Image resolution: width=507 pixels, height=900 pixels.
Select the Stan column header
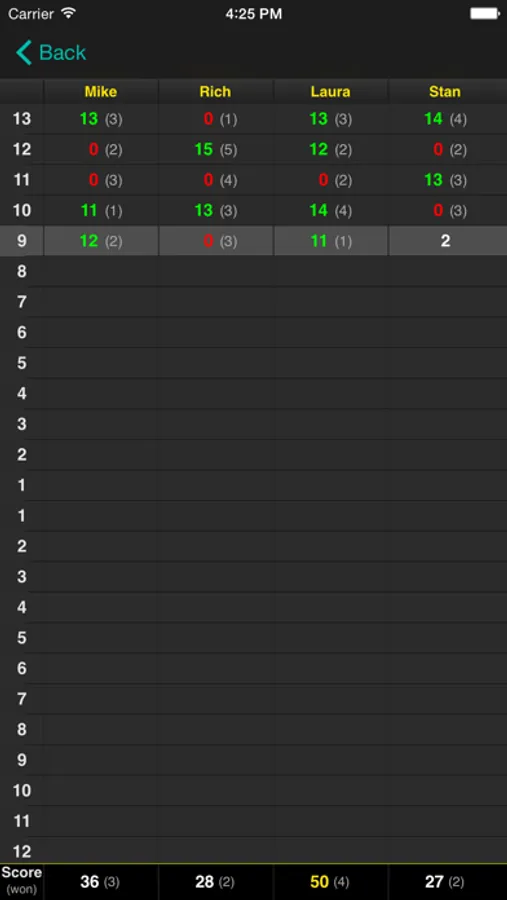445,91
